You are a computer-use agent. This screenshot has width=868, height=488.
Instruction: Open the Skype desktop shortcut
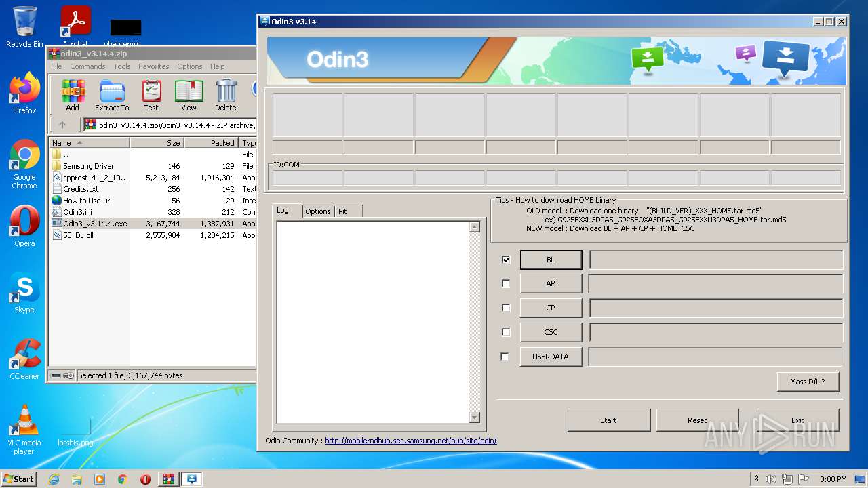(24, 293)
